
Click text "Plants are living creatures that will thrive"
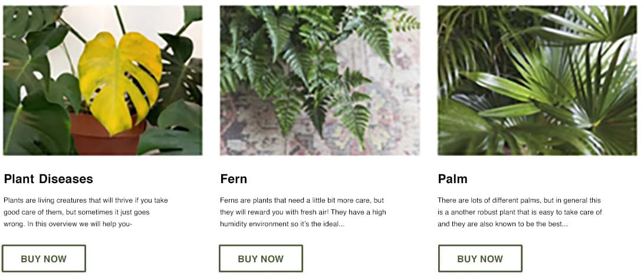[x=68, y=200]
